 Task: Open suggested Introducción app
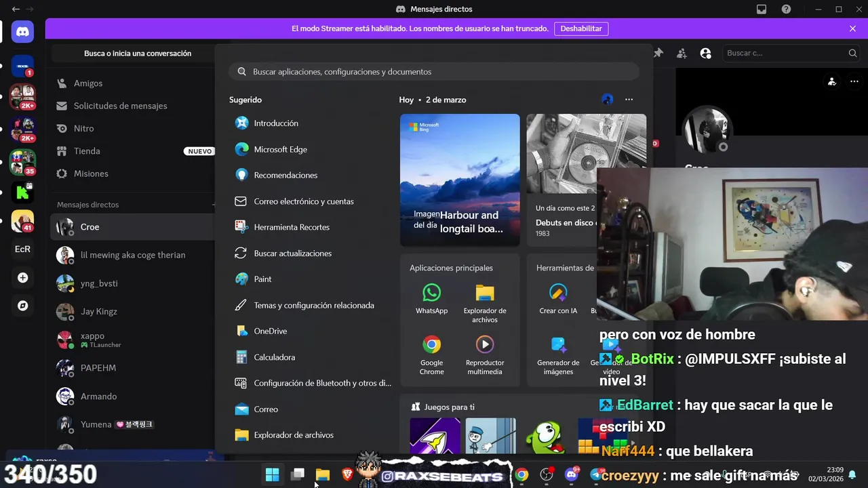pos(312,123)
